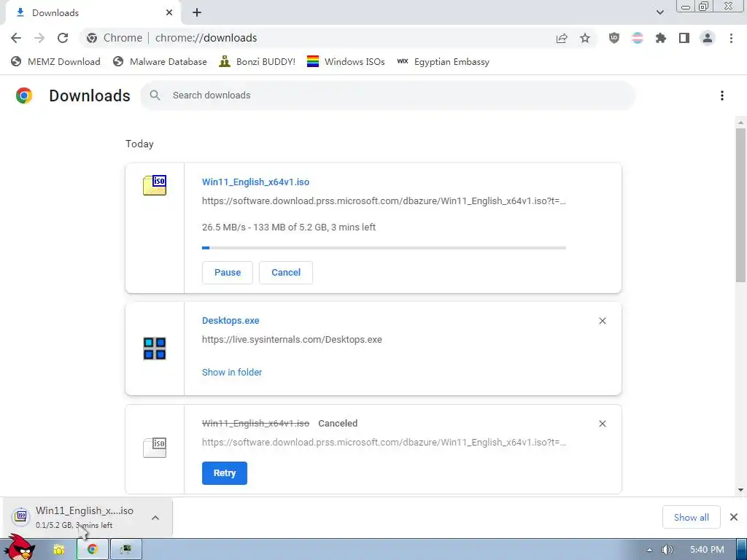
Task: Open a new tab with the plus button
Action: [197, 13]
